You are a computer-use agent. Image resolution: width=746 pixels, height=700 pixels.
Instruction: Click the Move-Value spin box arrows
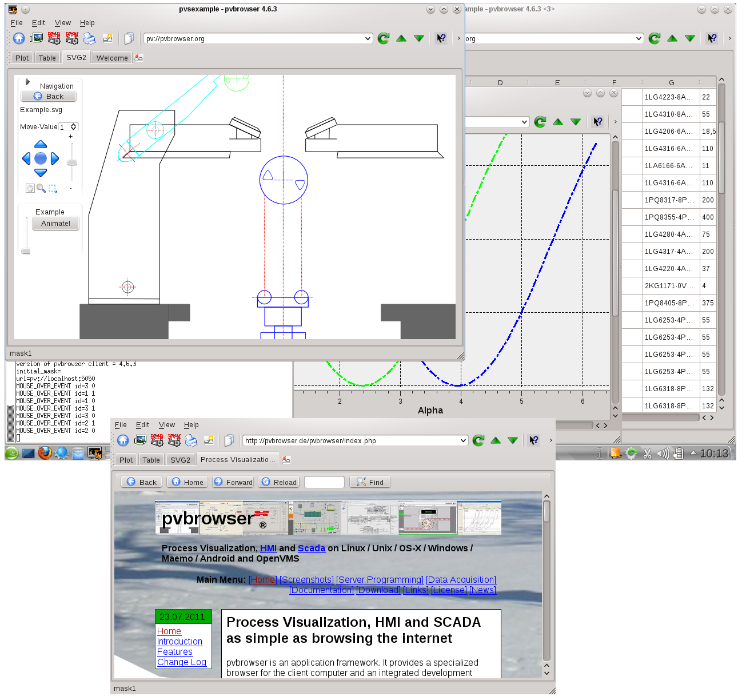click(x=74, y=127)
